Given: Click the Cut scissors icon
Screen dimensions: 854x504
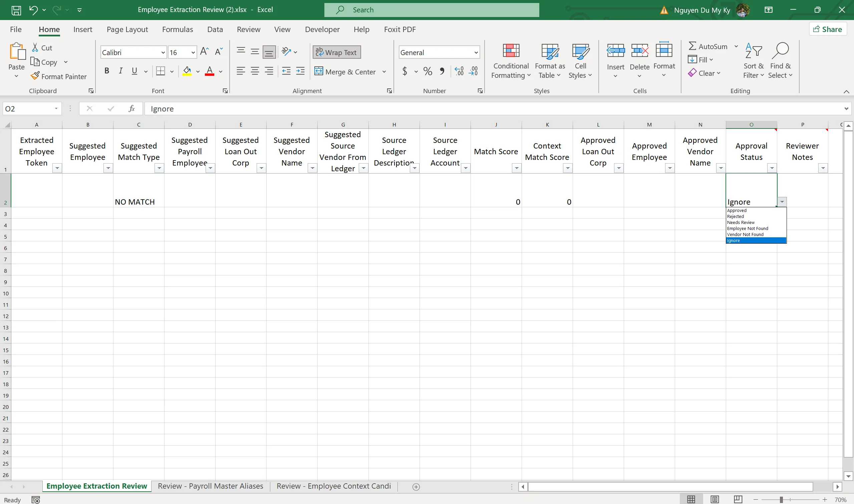Looking at the screenshot, I should point(35,47).
